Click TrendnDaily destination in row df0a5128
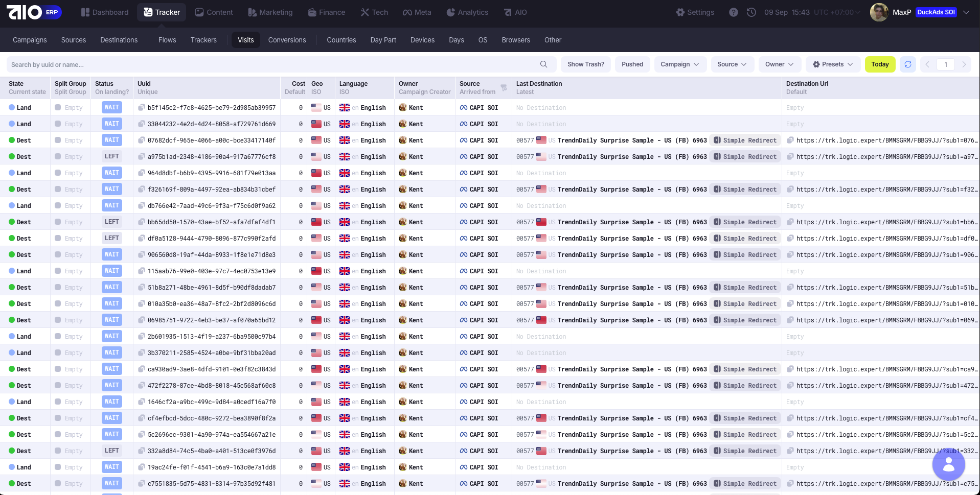 coord(632,239)
